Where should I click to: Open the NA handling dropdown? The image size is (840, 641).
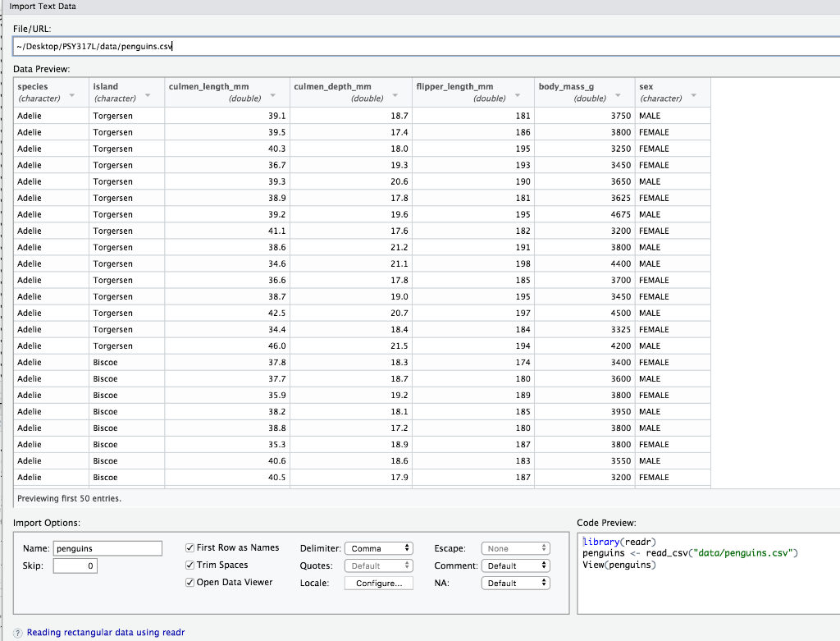(x=515, y=582)
